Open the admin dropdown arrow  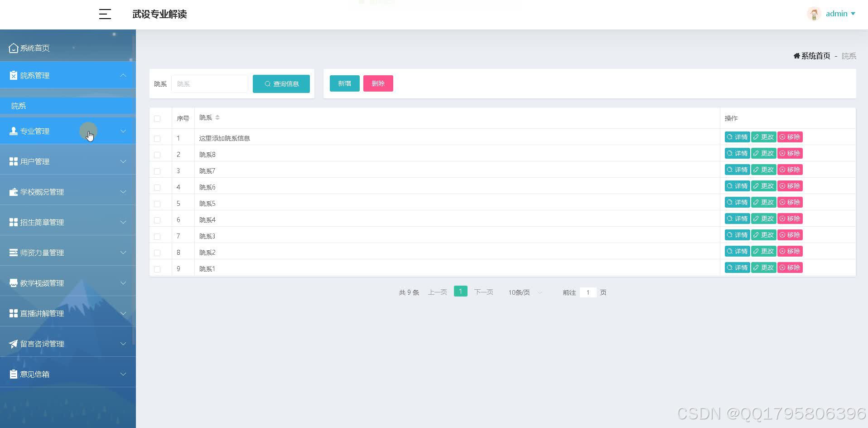coord(853,14)
